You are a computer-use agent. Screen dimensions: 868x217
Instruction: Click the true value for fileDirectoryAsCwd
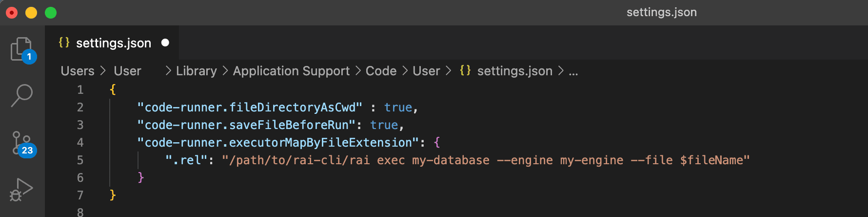(x=398, y=108)
